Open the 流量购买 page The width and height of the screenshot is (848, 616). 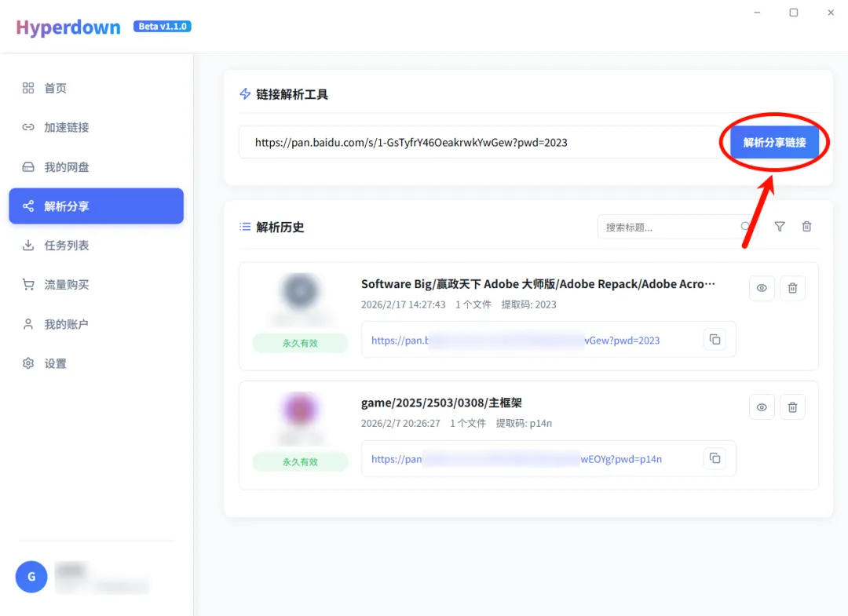pos(66,285)
